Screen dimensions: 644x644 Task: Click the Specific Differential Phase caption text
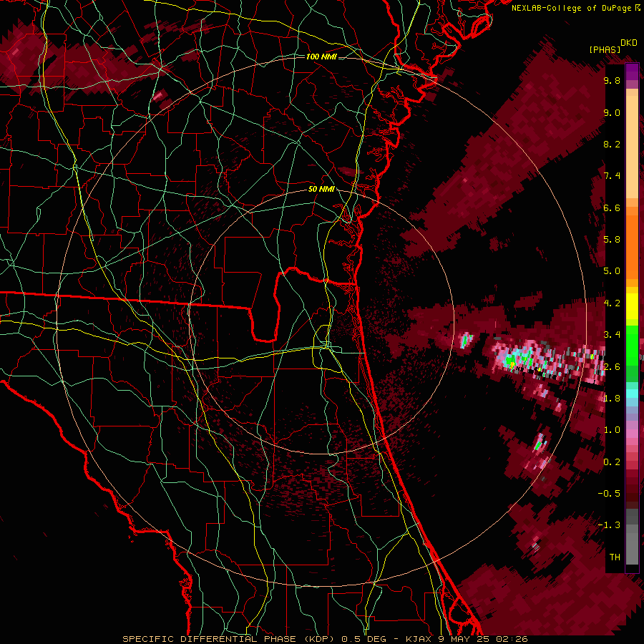[210, 639]
